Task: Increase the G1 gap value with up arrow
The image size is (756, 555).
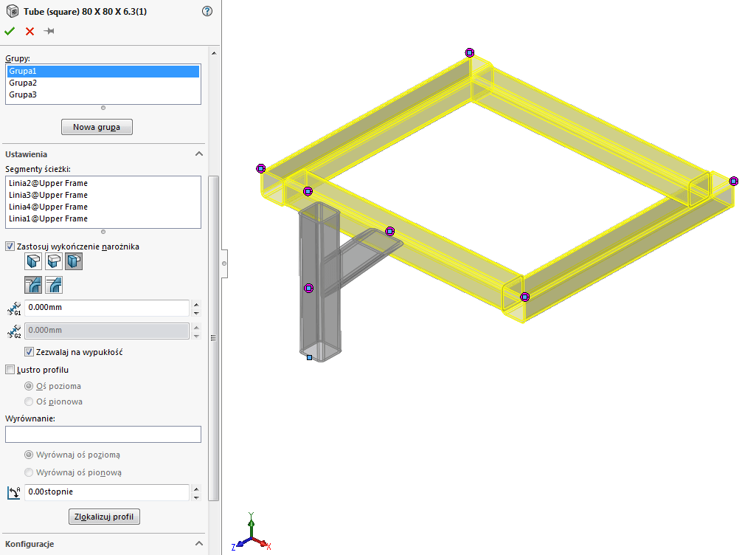Action: (195, 304)
